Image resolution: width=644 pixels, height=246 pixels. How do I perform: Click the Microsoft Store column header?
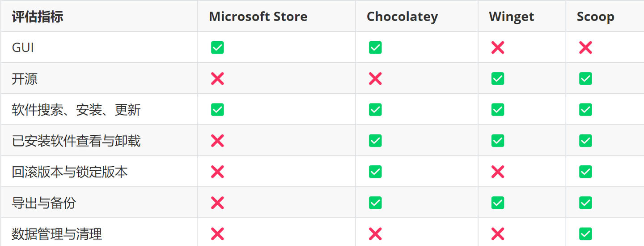[x=258, y=17]
